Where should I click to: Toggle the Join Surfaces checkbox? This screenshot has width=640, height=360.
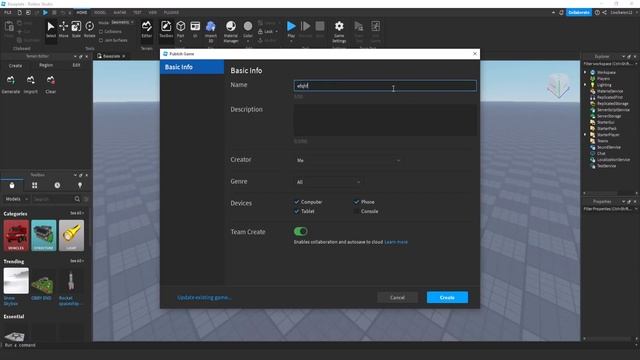[101, 40]
